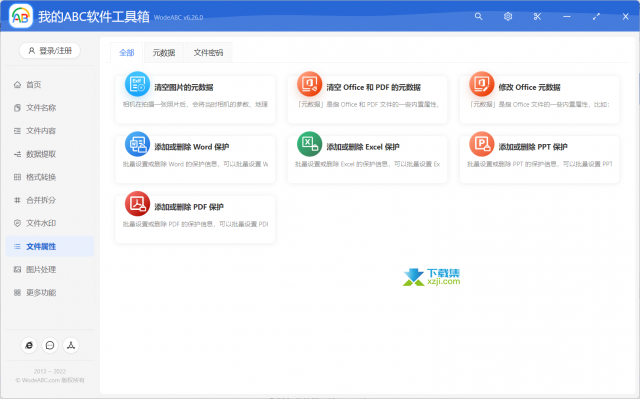The image size is (640, 399).
Task: Open 添加或删除 PPT 保护 title
Action: 533,147
